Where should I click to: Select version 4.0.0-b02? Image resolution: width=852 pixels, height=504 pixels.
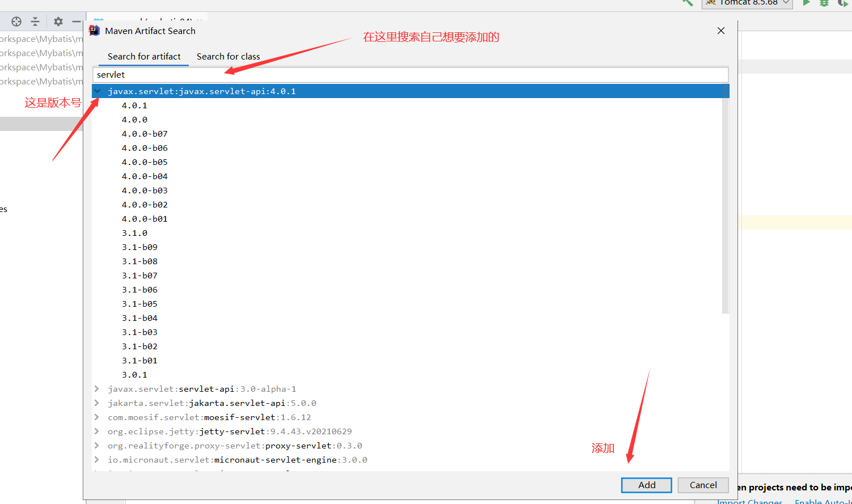coord(145,205)
